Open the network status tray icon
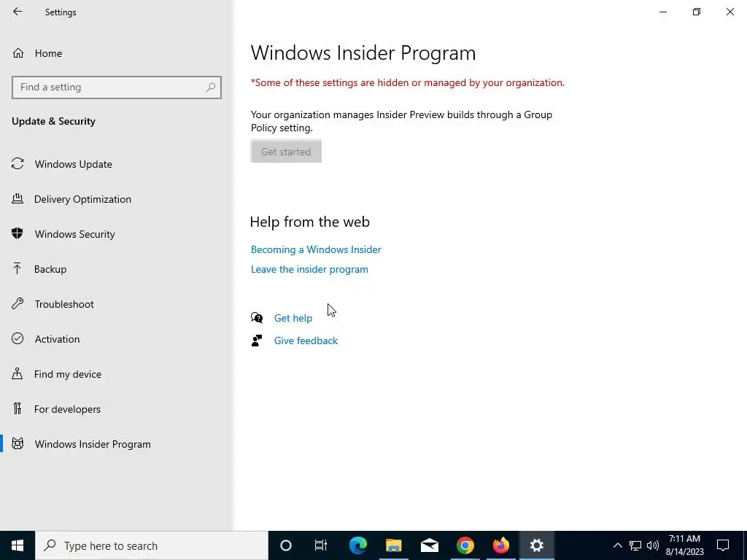Image resolution: width=747 pixels, height=560 pixels. click(x=635, y=545)
